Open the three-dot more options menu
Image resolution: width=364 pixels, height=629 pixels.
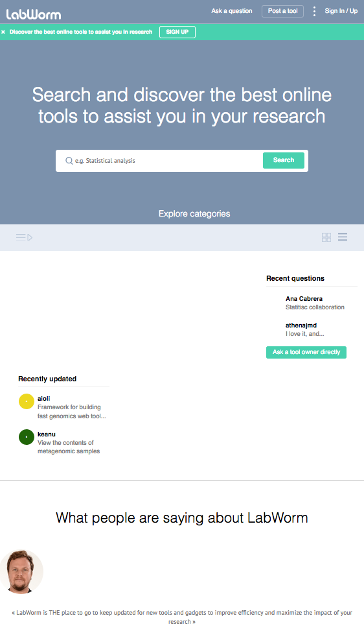coord(314,11)
